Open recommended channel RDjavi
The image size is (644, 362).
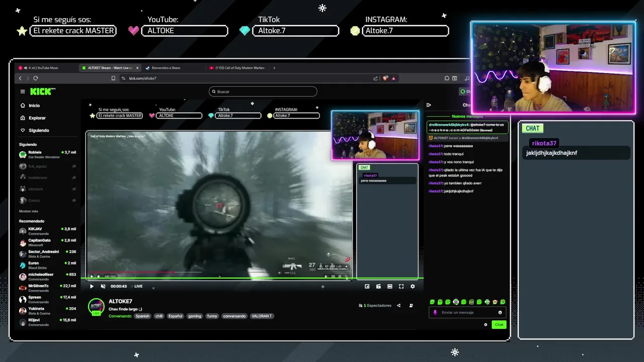[48, 322]
